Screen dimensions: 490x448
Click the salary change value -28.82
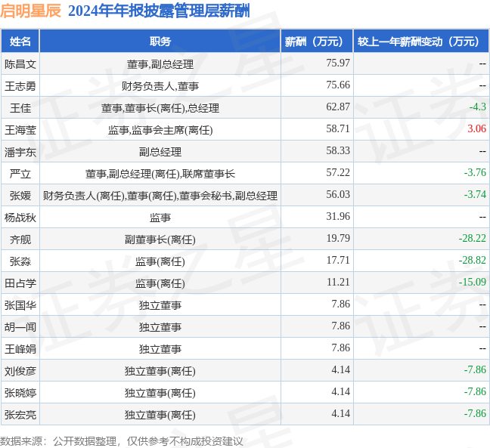click(472, 260)
